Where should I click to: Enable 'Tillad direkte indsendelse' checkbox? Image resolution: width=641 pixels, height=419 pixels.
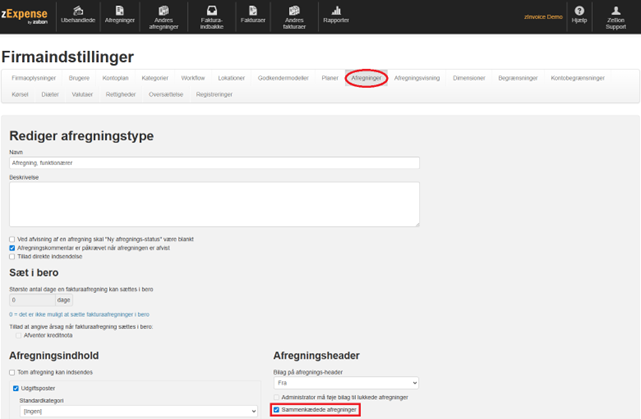pos(12,257)
